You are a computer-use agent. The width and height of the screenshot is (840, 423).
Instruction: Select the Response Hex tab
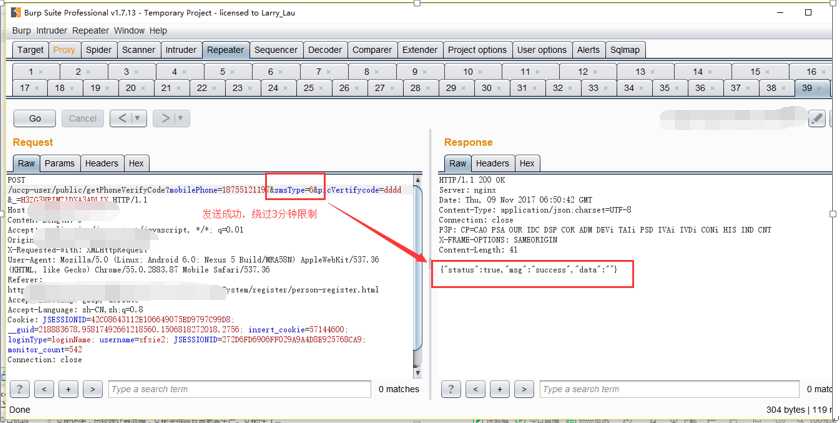pyautogui.click(x=527, y=163)
